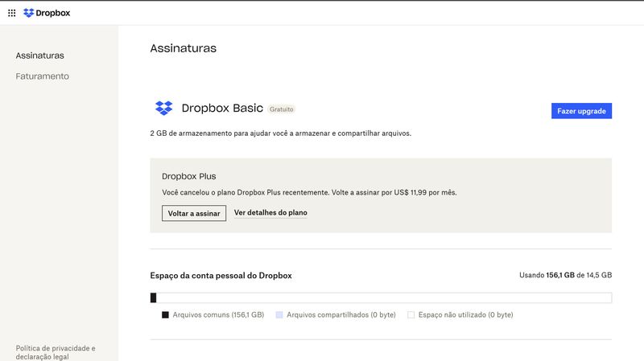Image resolution: width=644 pixels, height=361 pixels.
Task: Click the black Arquivos comuns legend square
Action: tap(165, 315)
